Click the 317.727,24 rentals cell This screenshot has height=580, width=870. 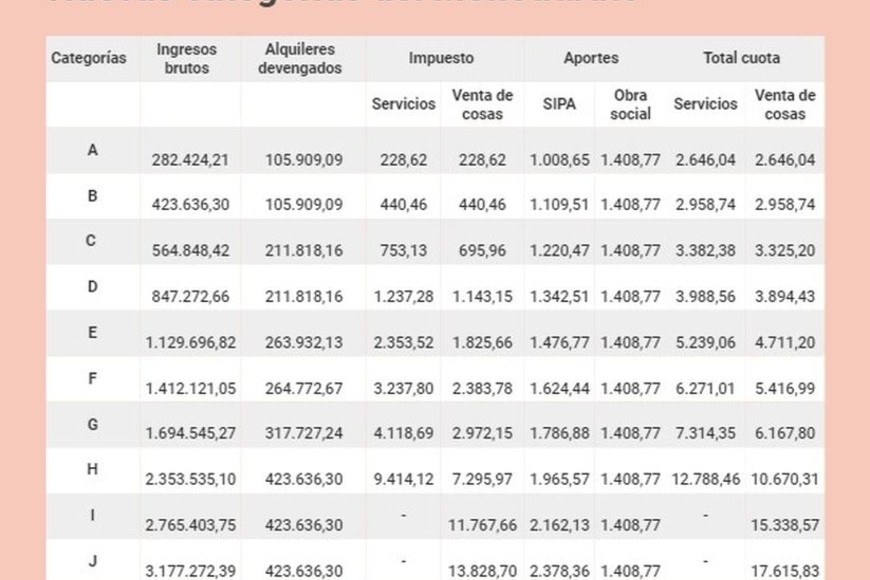tap(304, 434)
